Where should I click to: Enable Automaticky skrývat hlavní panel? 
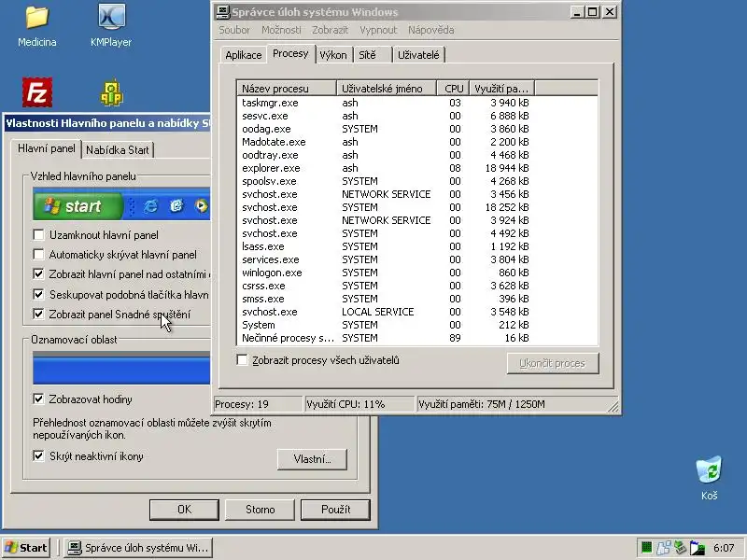pos(38,254)
